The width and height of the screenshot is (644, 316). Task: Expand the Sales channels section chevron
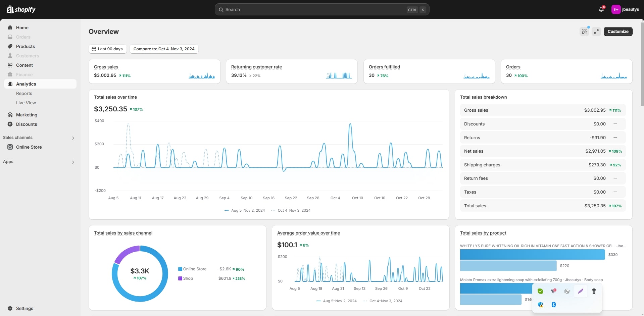73,138
